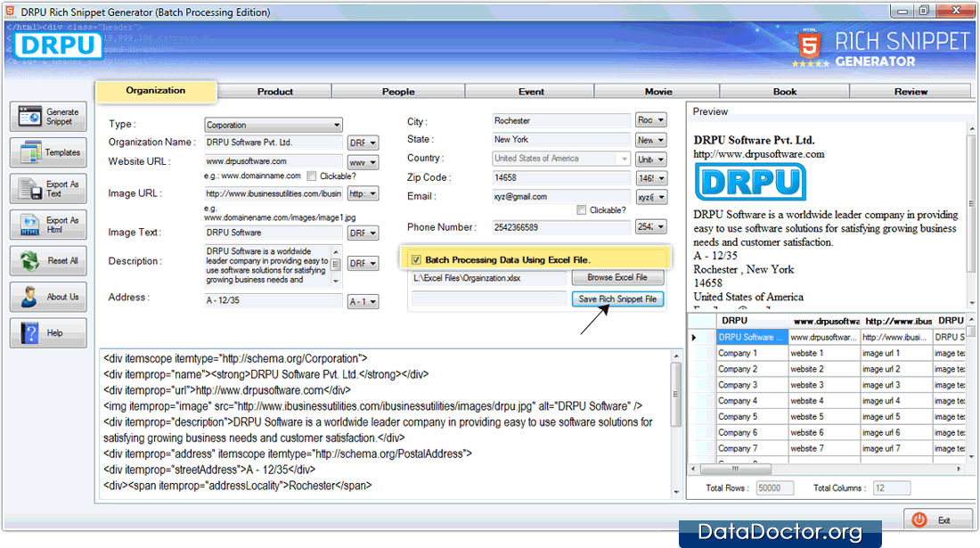This screenshot has height=548, width=980.
Task: Select the DRPU Software highlighted grid cell
Action: [752, 337]
